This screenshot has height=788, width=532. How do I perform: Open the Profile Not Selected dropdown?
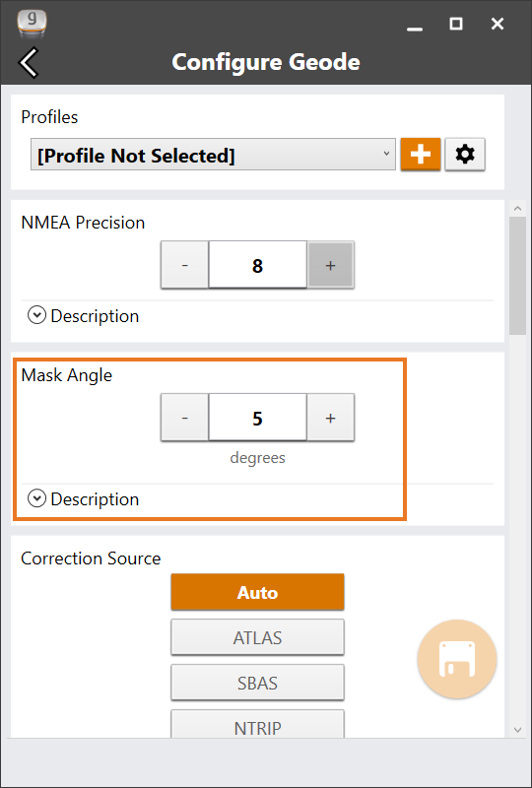[x=213, y=156]
